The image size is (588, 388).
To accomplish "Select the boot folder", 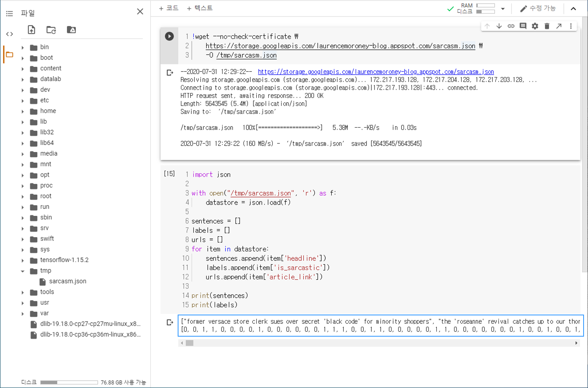I will [x=47, y=58].
